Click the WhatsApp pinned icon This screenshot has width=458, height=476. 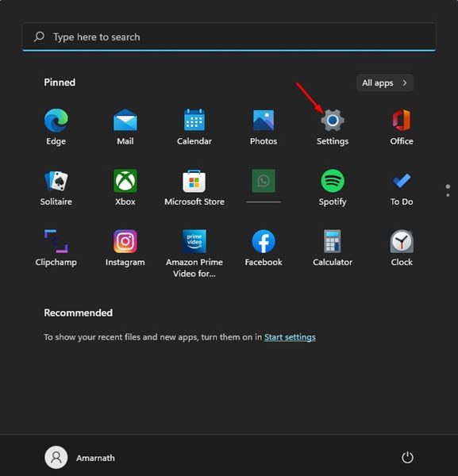264,181
